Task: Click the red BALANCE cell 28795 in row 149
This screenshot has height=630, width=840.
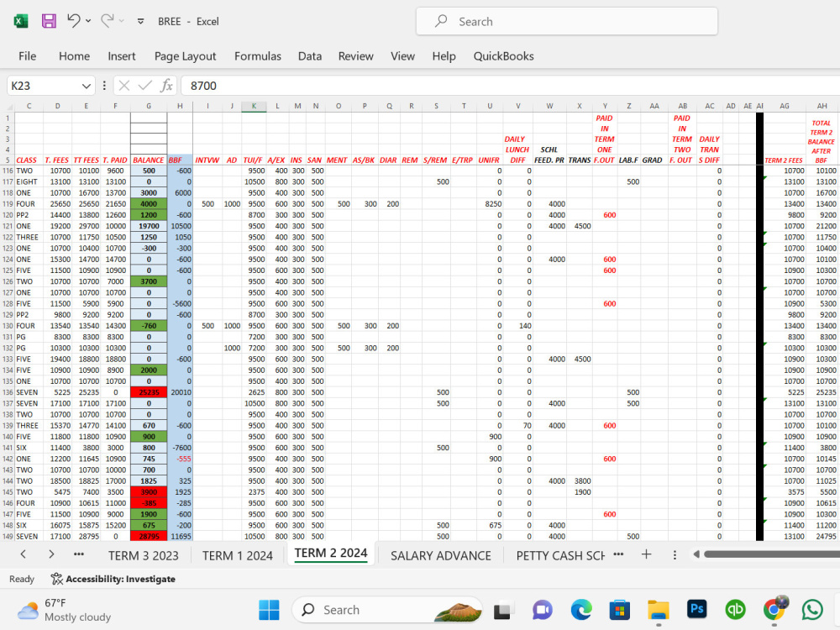Action: pos(149,536)
